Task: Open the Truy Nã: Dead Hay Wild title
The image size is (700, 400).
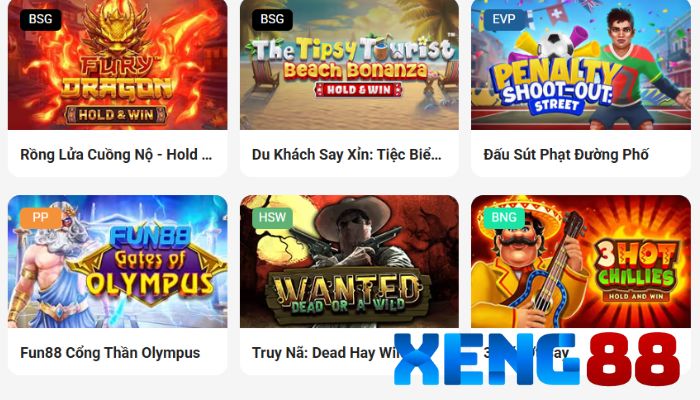Action: (x=326, y=353)
